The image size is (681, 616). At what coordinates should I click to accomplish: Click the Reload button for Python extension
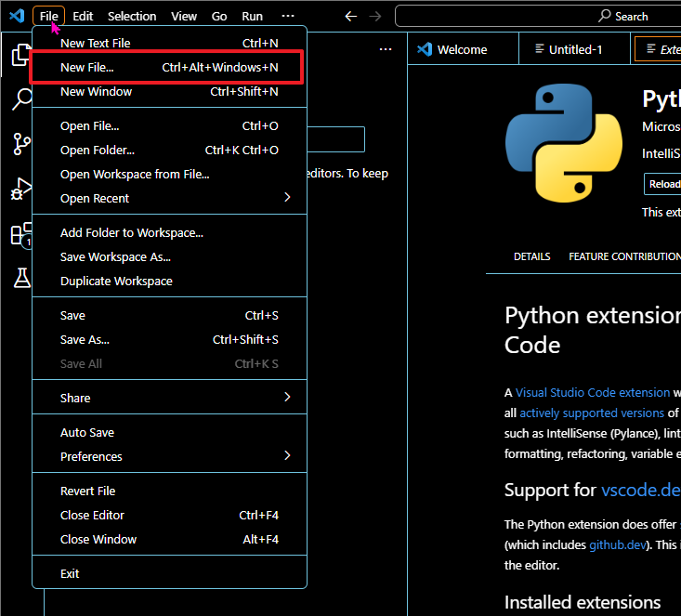click(662, 184)
